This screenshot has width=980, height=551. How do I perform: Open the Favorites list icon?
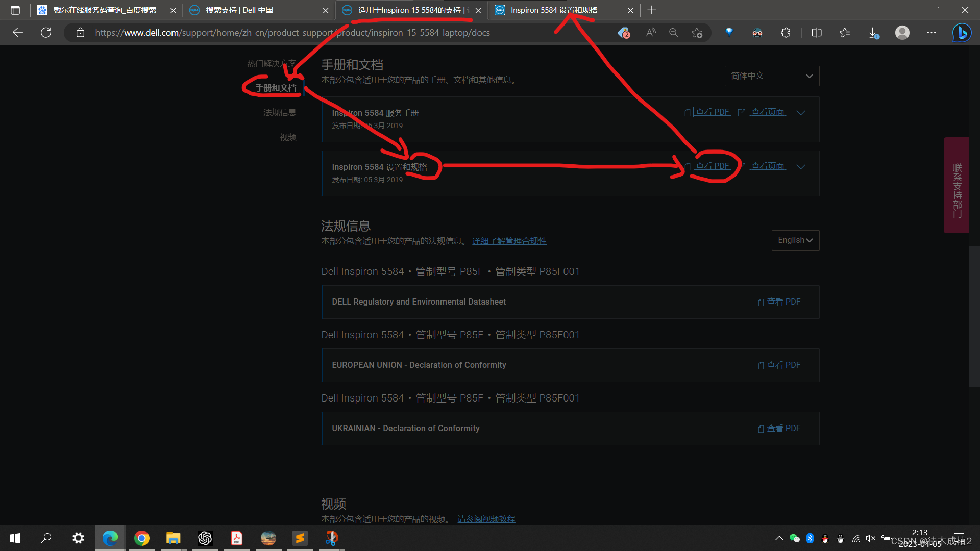click(845, 33)
